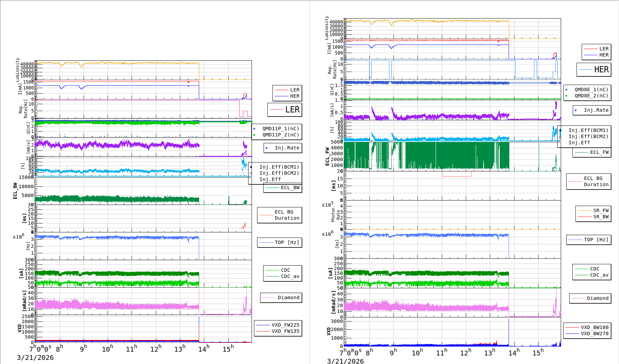Click red line swatch beside VXD_FW135
Viewport: 619px width, 364px height.
[263, 331]
